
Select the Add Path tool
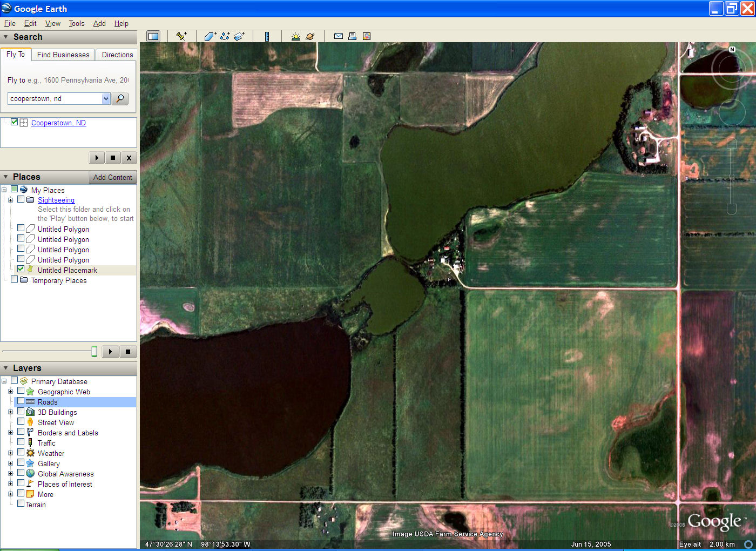pos(225,36)
